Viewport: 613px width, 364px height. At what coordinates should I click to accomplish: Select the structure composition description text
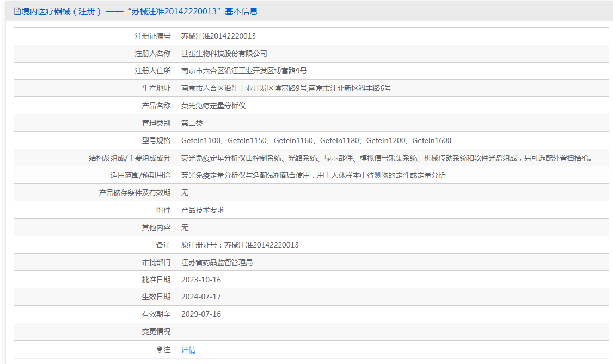click(x=388, y=158)
